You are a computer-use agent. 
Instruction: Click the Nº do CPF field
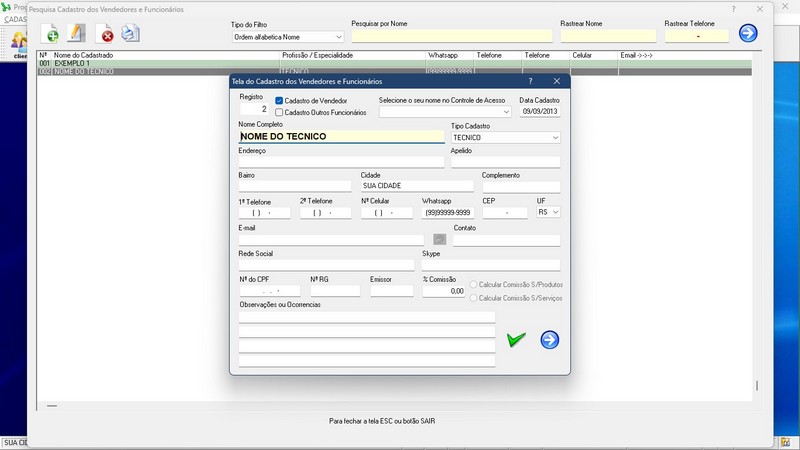click(270, 291)
